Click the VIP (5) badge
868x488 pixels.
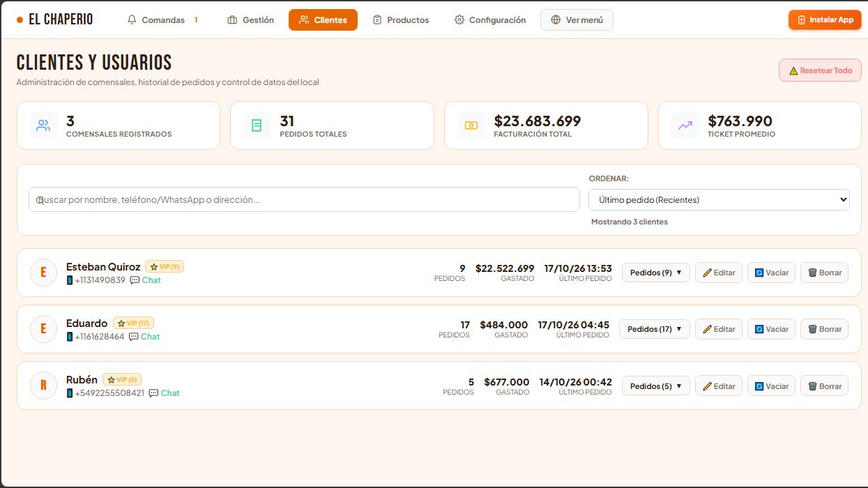click(x=123, y=380)
